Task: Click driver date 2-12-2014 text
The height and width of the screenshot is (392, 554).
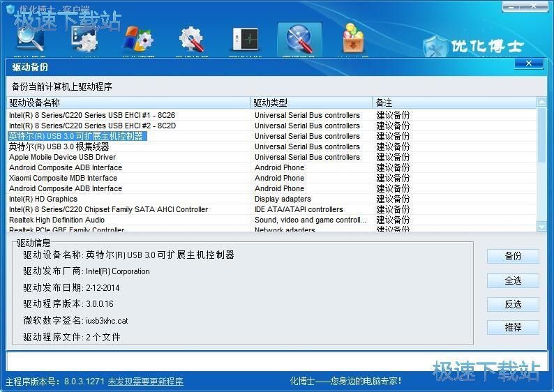Action: pyautogui.click(x=103, y=288)
